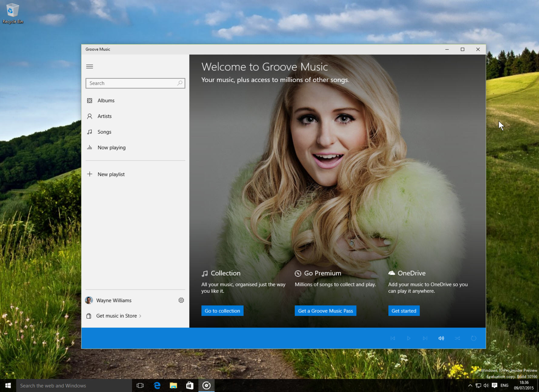Click the OneDrive heading

[411, 273]
